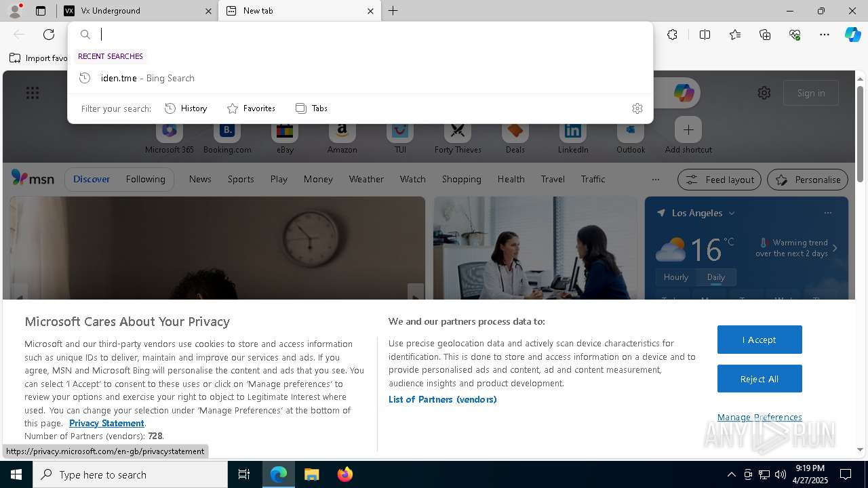The image size is (868, 488).
Task: Open page settings gear icon
Action: point(764,93)
